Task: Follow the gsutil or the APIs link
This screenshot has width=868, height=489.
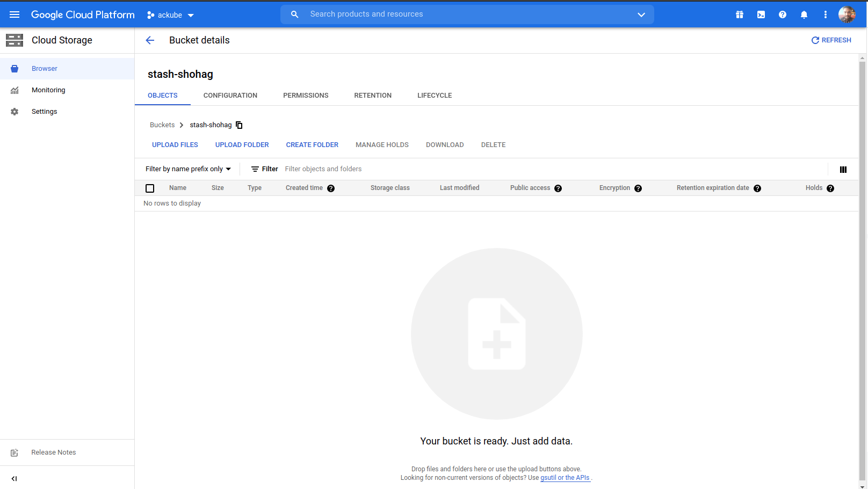Action: pos(565,478)
